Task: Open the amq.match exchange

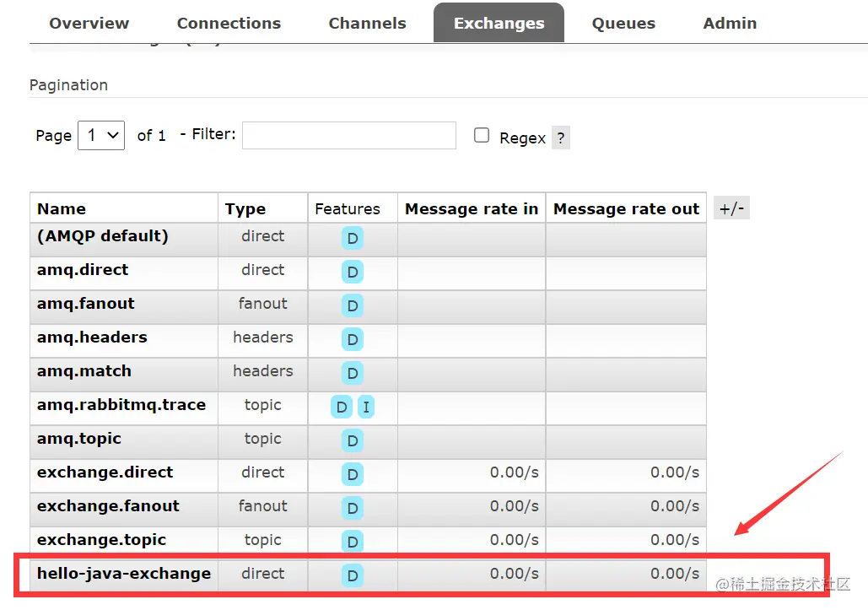Action: (x=84, y=371)
